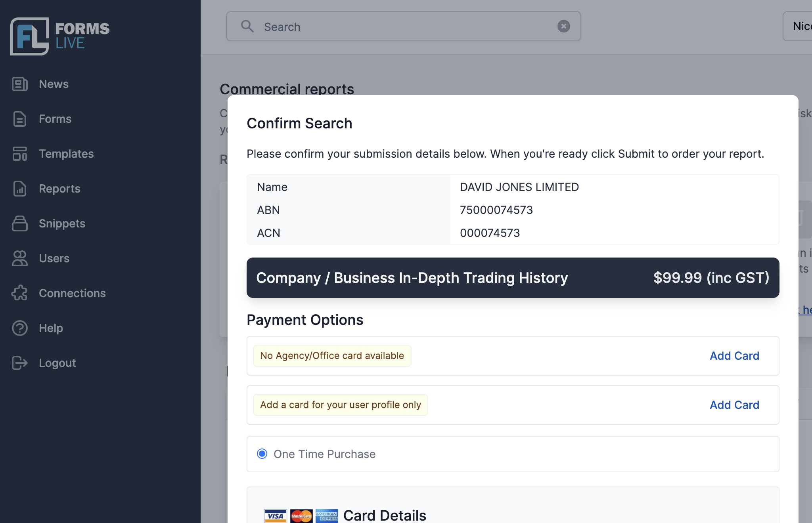Click the ACN row label
Image resolution: width=812 pixels, height=523 pixels.
tap(268, 233)
